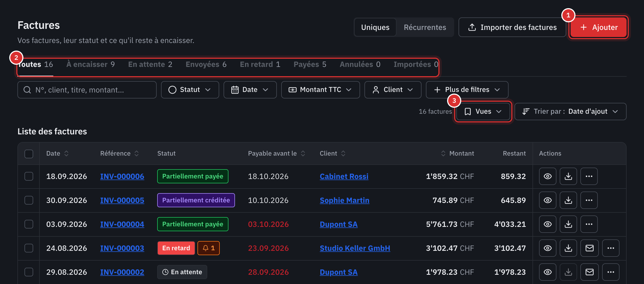Preview invoice INV-000005 with the eye icon
This screenshot has width=644, height=284.
click(x=547, y=200)
